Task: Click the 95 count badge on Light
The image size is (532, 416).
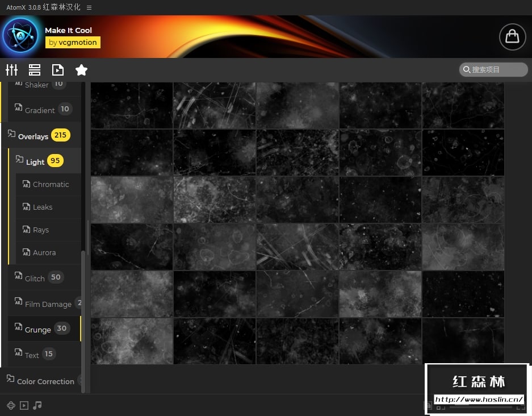Action: point(55,161)
